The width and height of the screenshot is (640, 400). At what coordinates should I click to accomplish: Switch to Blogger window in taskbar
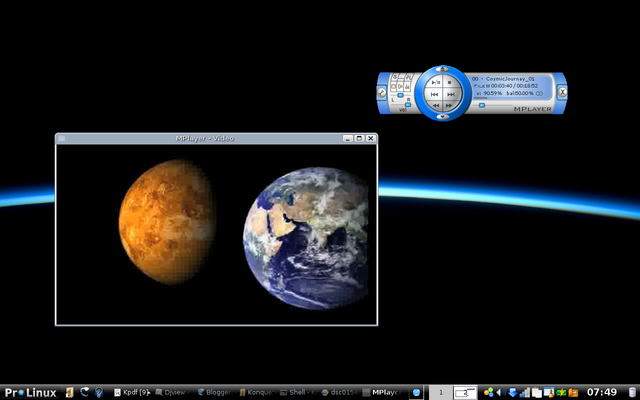point(215,392)
